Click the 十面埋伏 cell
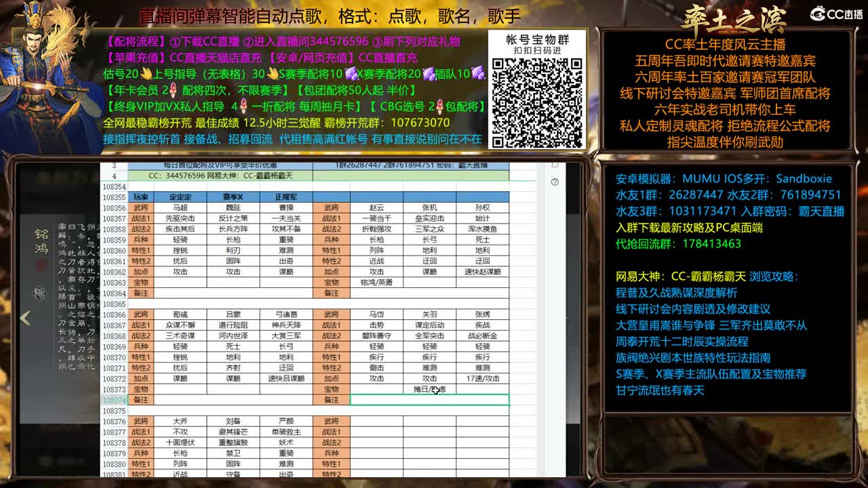Image resolution: width=868 pixels, height=488 pixels. (180, 443)
